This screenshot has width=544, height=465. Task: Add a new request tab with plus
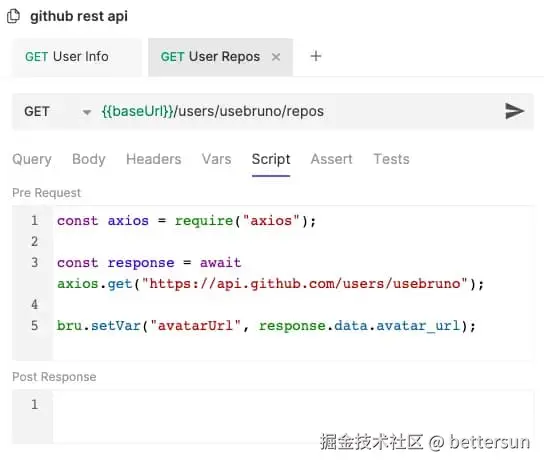pos(316,56)
